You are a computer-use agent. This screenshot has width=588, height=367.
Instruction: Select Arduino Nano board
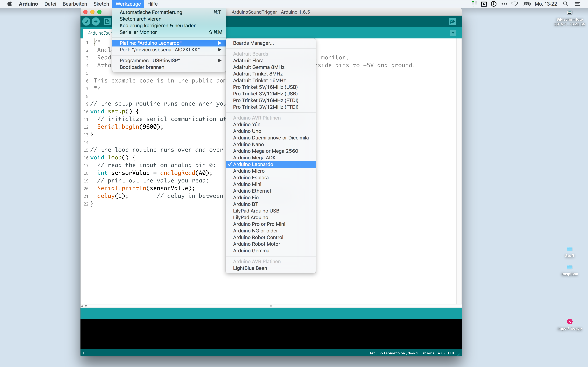click(x=248, y=144)
